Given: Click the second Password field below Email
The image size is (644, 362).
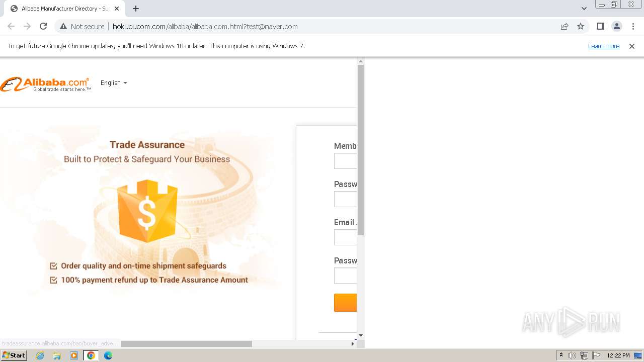Looking at the screenshot, I should point(345,276).
